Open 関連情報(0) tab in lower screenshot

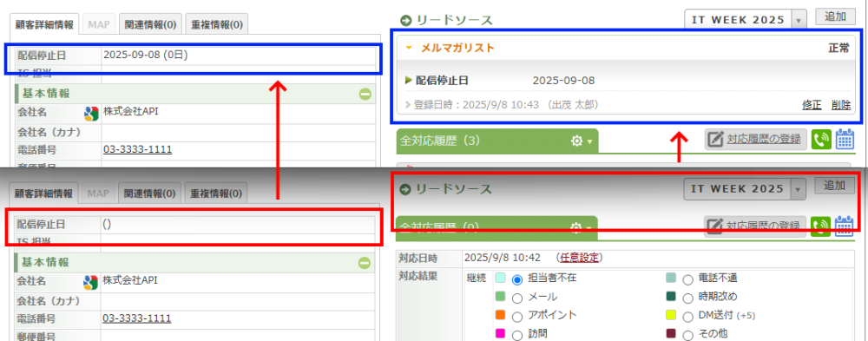[x=150, y=193]
